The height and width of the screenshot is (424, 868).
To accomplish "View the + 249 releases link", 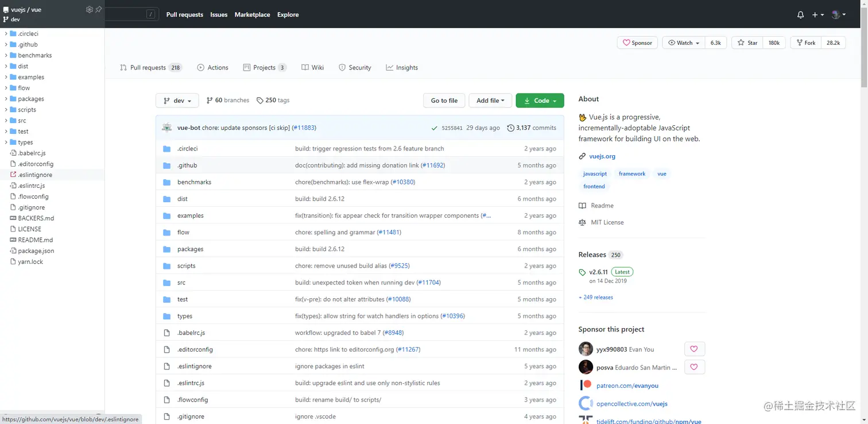I will [x=596, y=298].
